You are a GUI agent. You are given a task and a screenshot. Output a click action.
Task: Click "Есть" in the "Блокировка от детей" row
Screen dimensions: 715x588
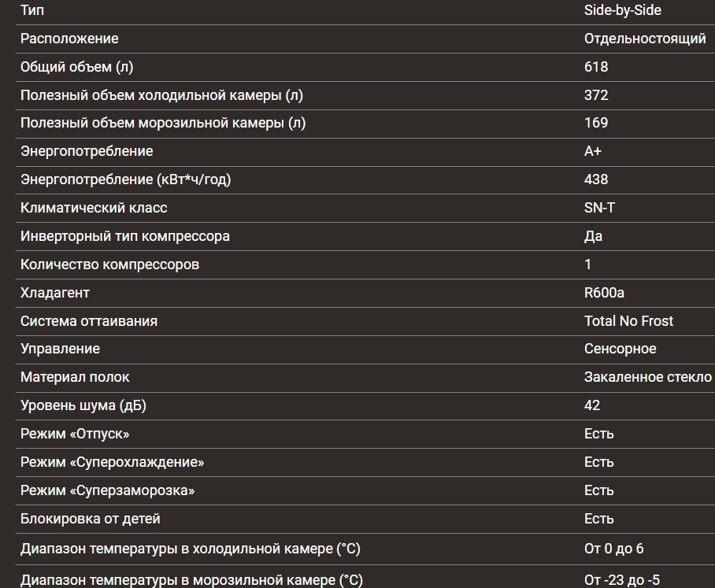click(598, 519)
